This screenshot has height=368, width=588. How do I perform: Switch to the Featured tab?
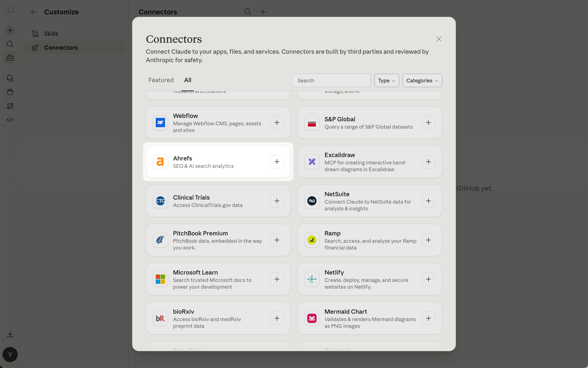click(x=161, y=80)
